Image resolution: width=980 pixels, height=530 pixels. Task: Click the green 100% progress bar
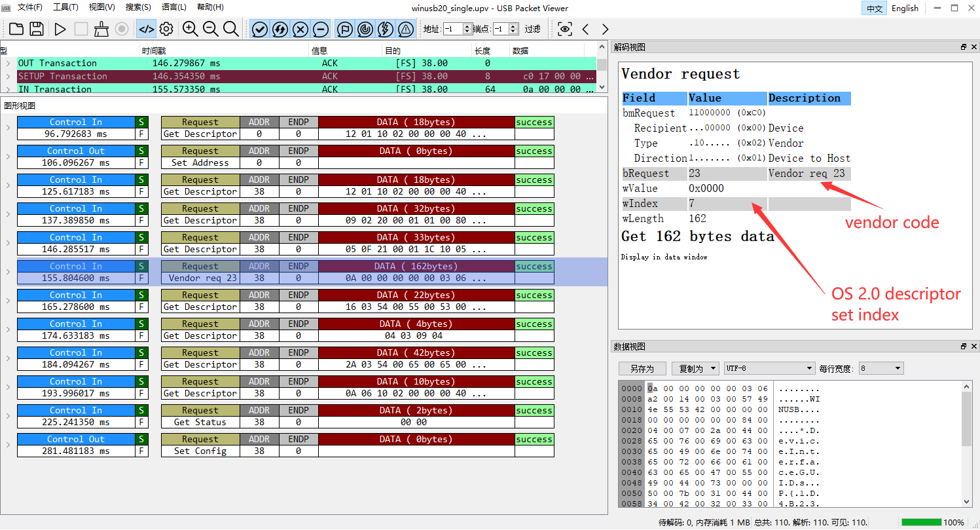921,522
